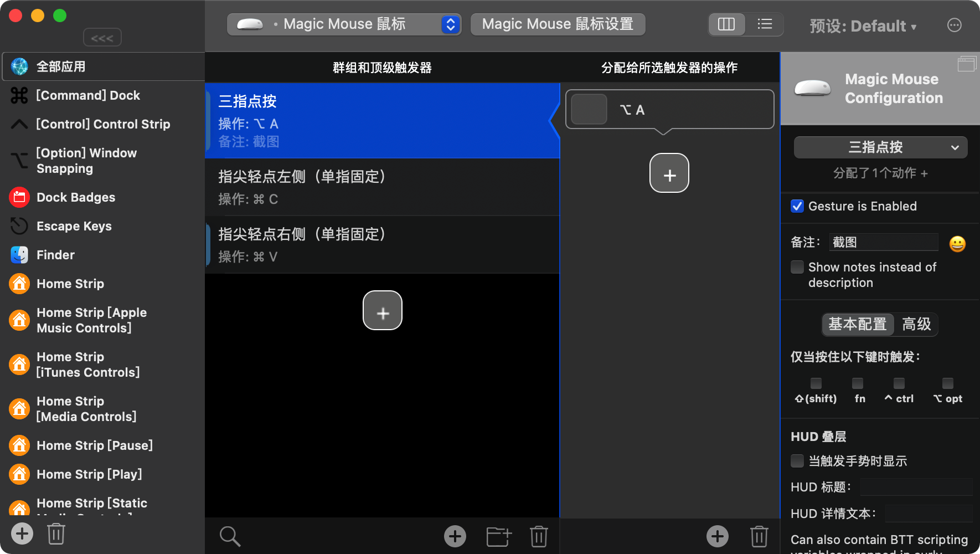Open the Magic Mouse 鼠标 device dropdown
Viewport: 980px width, 554px height.
[x=344, y=24]
